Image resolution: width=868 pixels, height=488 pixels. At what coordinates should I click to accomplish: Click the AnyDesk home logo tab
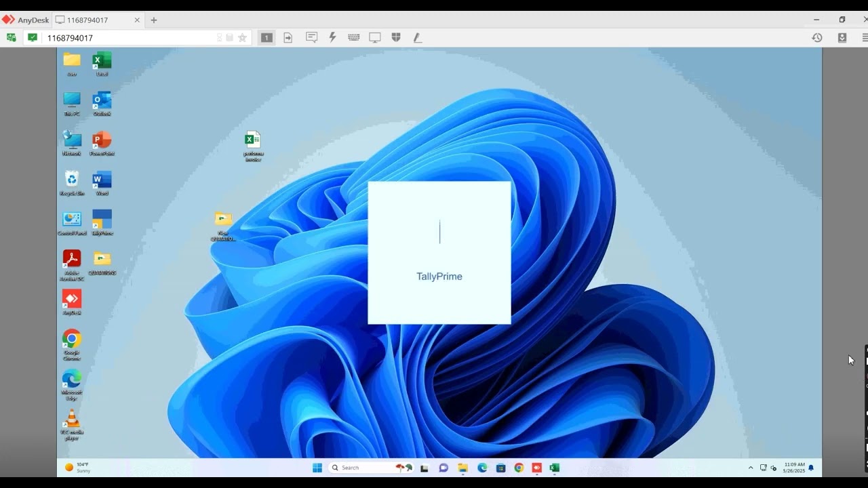(25, 20)
